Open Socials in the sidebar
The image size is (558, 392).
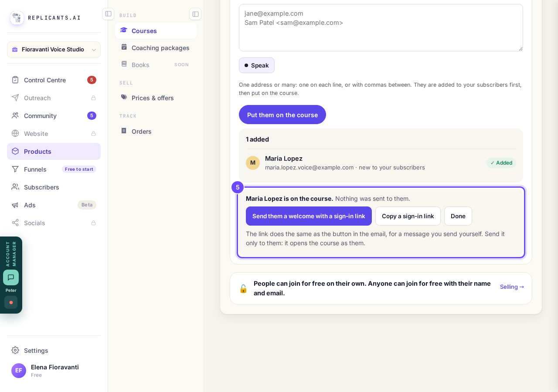point(54,223)
